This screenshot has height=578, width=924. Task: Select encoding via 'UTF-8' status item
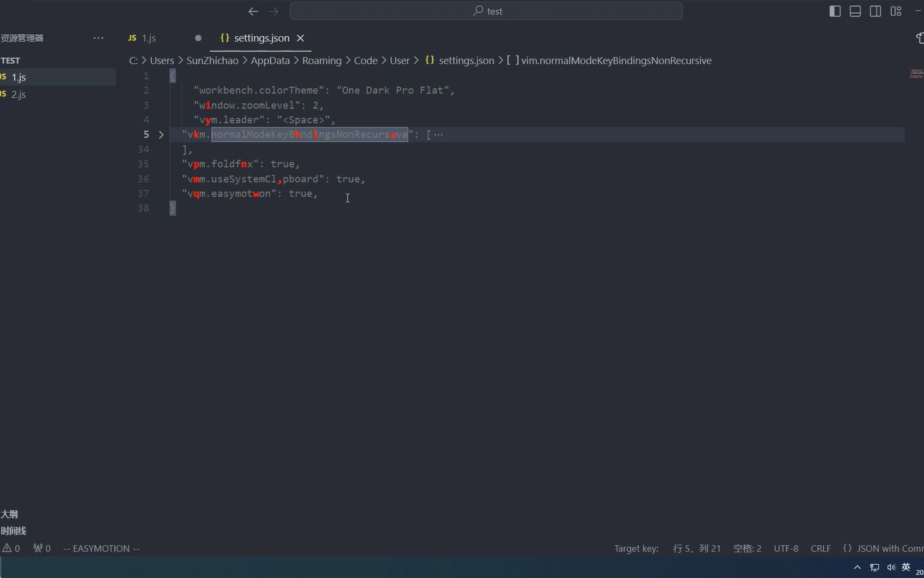click(x=786, y=548)
